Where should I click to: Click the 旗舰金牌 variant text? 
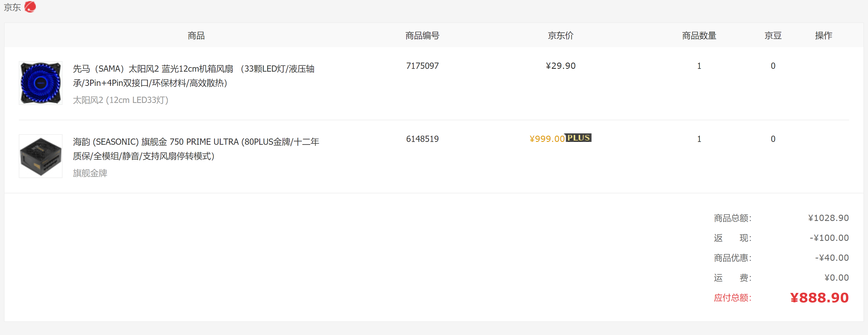pyautogui.click(x=90, y=173)
